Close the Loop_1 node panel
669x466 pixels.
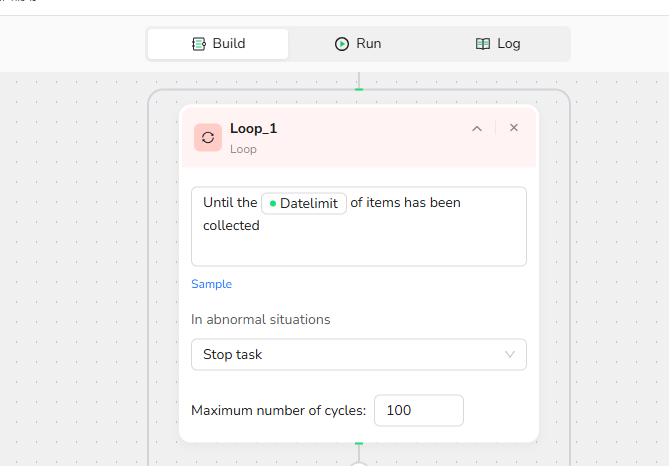514,128
